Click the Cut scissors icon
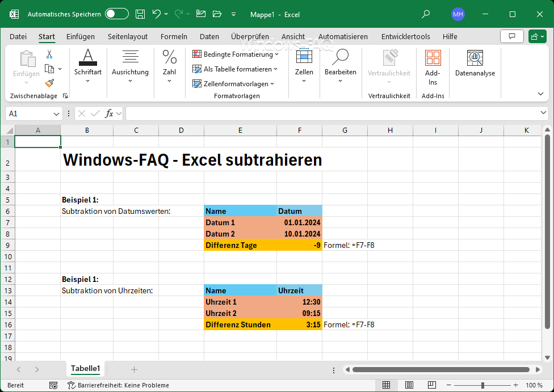This screenshot has height=392, width=554. (x=49, y=54)
